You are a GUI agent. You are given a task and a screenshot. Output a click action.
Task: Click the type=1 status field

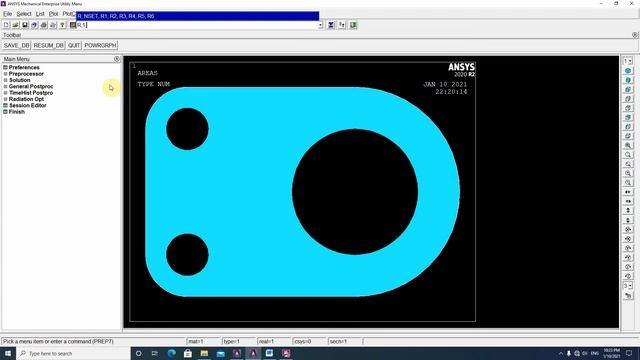(238, 341)
